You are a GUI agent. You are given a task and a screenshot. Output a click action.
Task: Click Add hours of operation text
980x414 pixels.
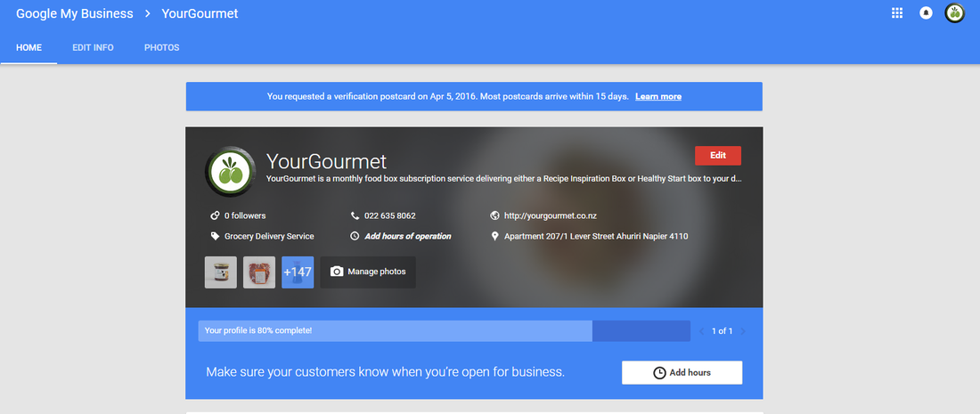point(407,237)
